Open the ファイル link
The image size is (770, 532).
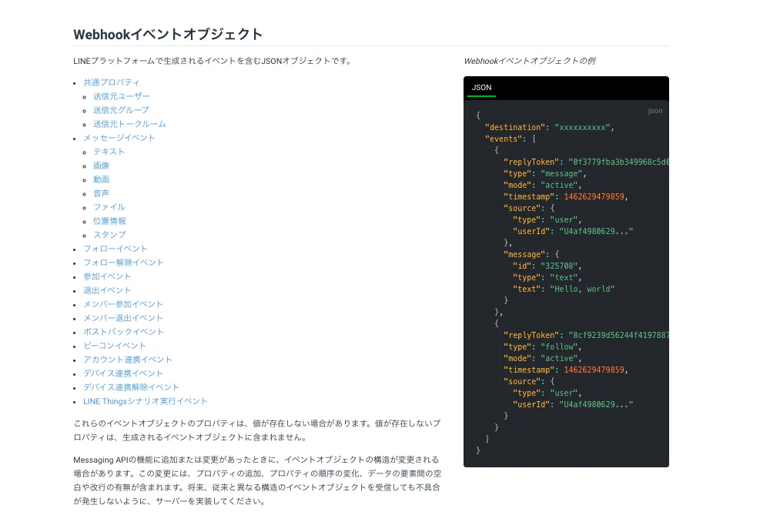(109, 207)
